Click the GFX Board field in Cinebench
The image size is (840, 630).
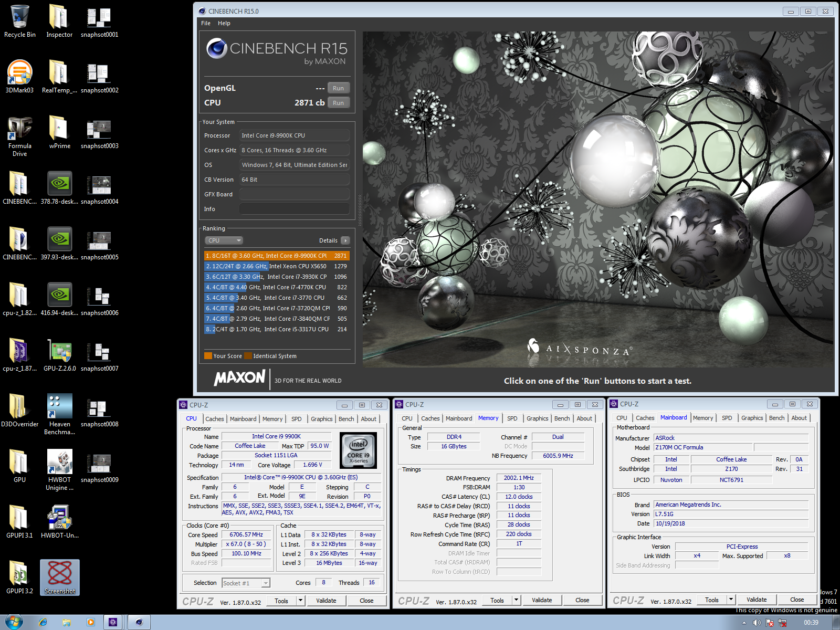[x=295, y=194]
